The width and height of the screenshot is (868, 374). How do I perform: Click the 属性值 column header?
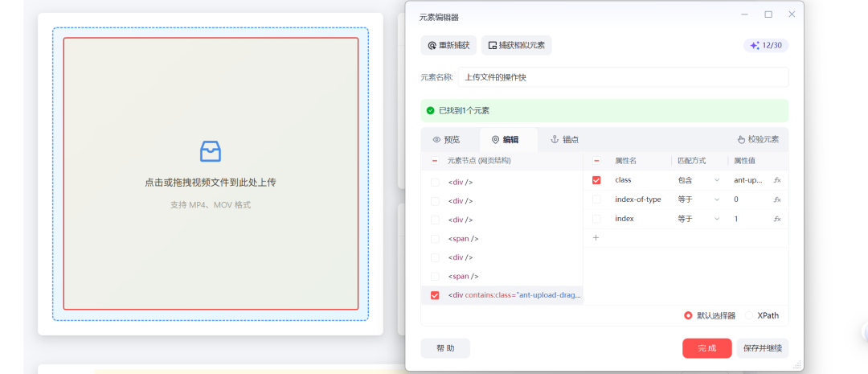pos(744,161)
